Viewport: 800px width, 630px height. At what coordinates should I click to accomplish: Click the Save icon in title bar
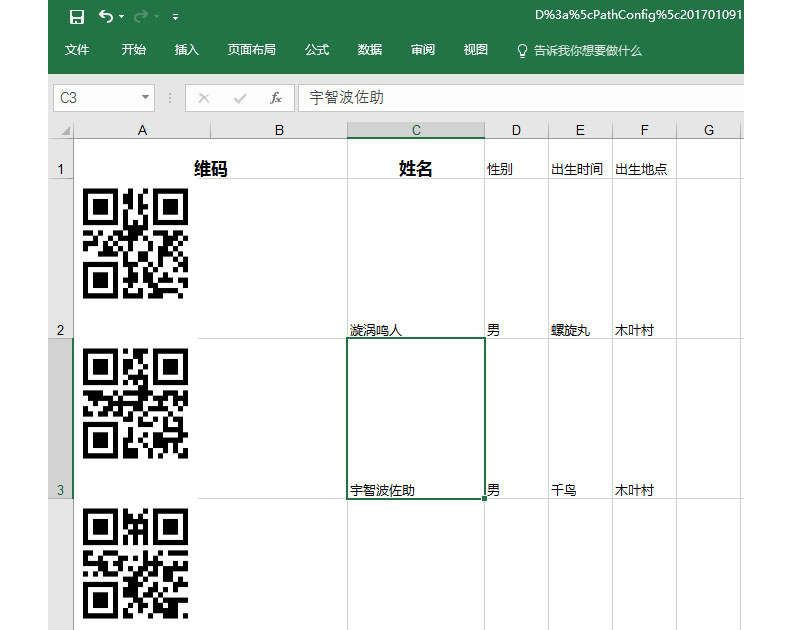click(x=76, y=16)
